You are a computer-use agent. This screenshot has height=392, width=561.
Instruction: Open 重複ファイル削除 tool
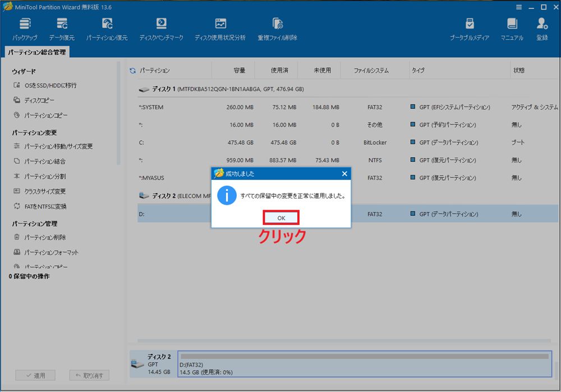click(277, 29)
